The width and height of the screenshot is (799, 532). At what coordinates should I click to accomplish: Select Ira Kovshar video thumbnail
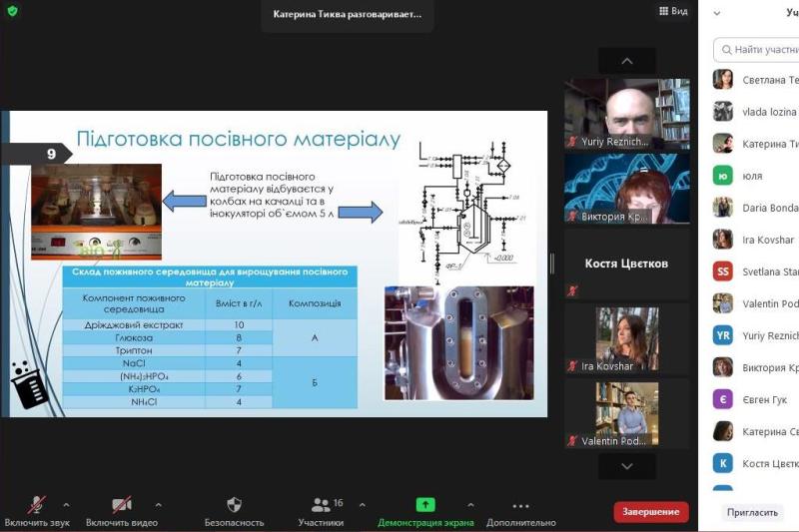tap(627, 339)
